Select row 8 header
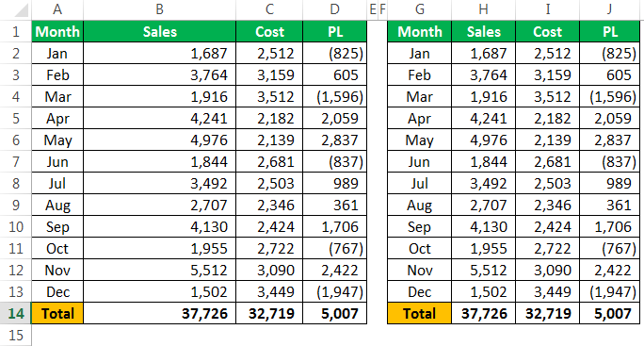 click(x=16, y=183)
